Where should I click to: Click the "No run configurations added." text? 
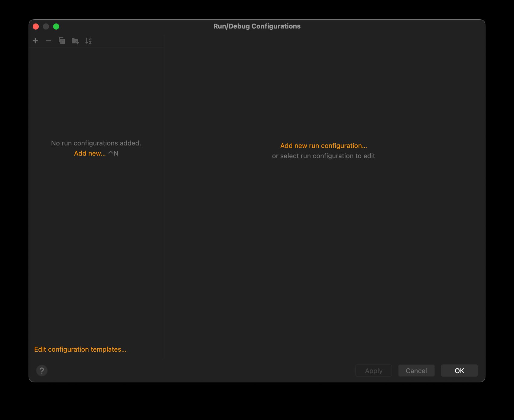pyautogui.click(x=96, y=143)
